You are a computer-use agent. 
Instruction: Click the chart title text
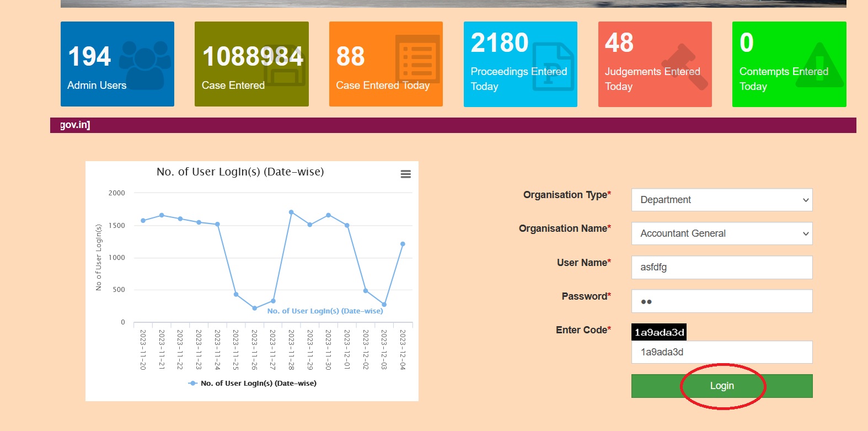pos(240,172)
